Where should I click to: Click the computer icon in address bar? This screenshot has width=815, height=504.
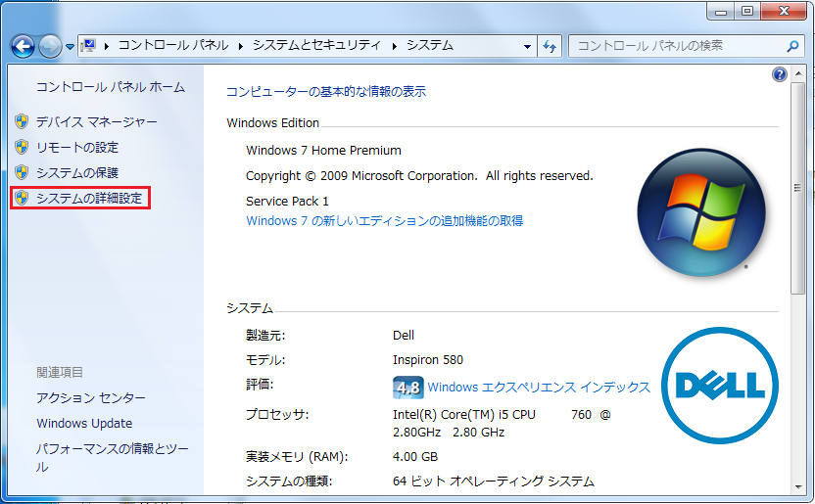point(89,46)
